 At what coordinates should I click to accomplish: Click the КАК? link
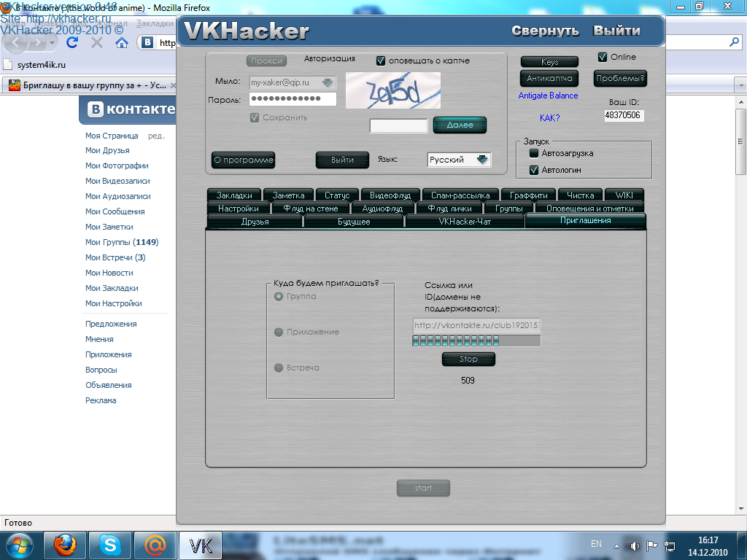point(550,117)
